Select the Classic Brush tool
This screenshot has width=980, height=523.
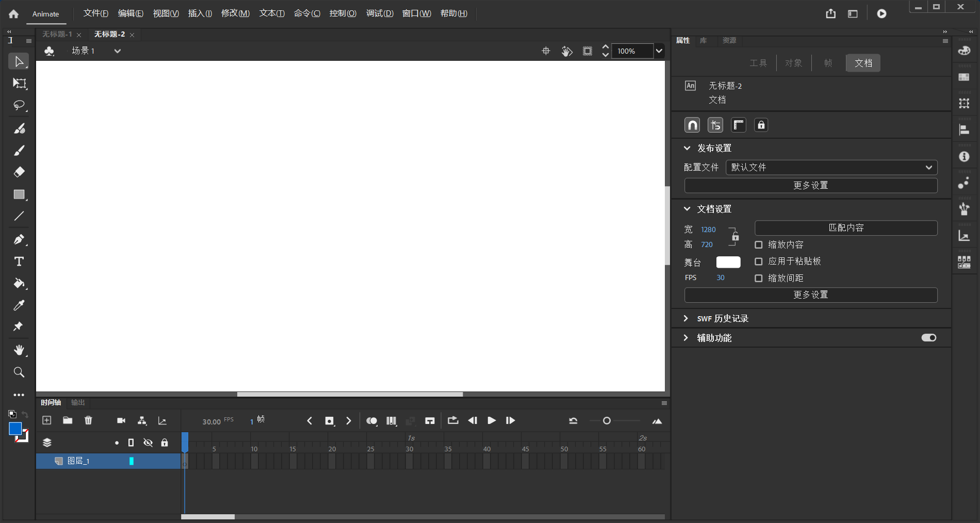coord(19,150)
